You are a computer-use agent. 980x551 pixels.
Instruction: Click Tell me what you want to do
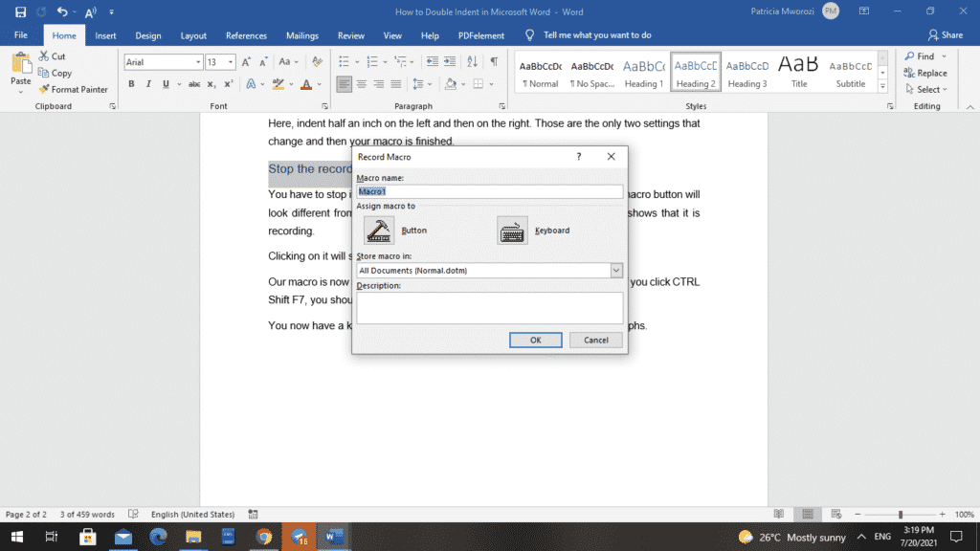(x=597, y=35)
